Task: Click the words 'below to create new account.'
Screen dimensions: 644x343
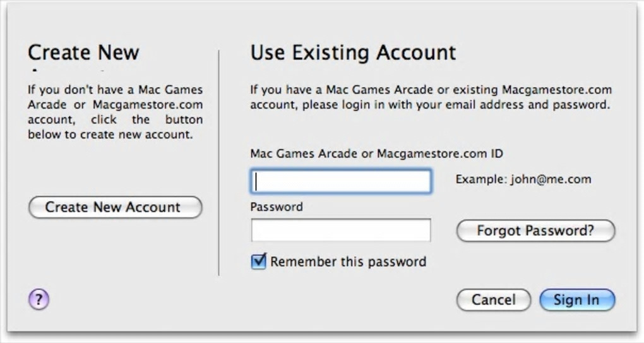Action: (x=109, y=135)
